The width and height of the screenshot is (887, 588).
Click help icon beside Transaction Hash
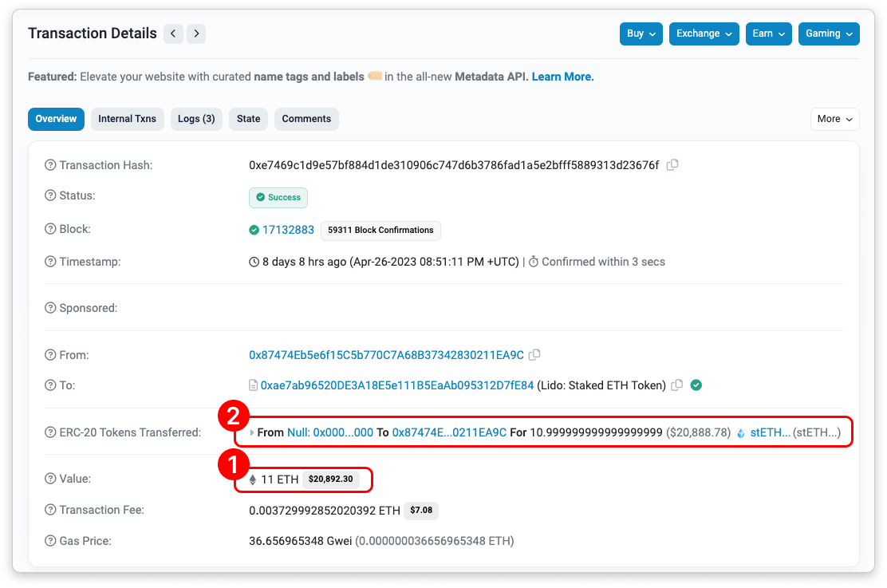pos(51,165)
